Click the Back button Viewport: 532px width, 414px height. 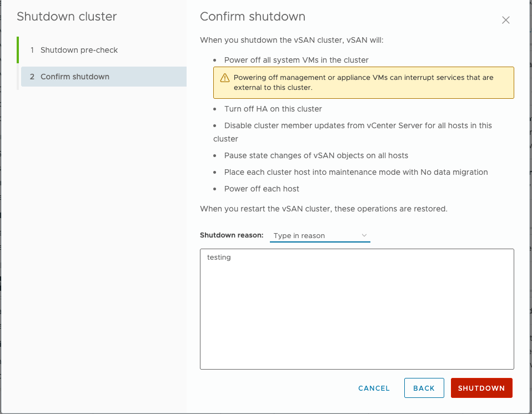coord(424,388)
